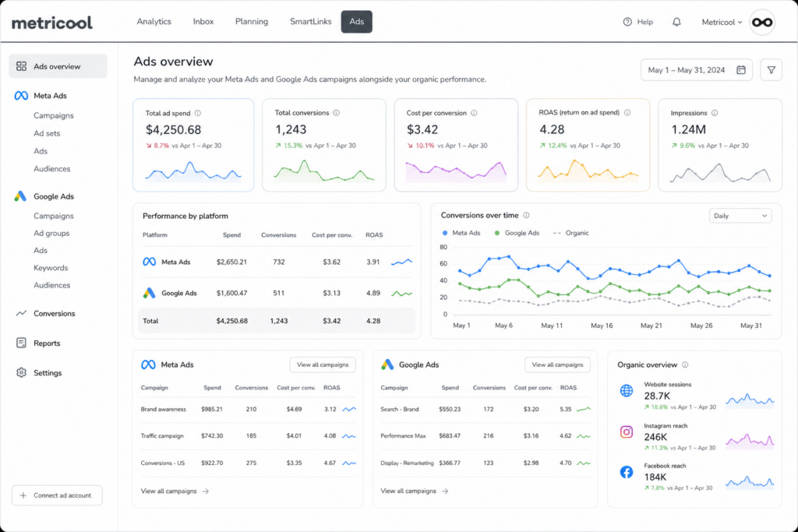Screen dimensions: 798x532
Task: Click the metricool logo
Action: pyautogui.click(x=52, y=23)
